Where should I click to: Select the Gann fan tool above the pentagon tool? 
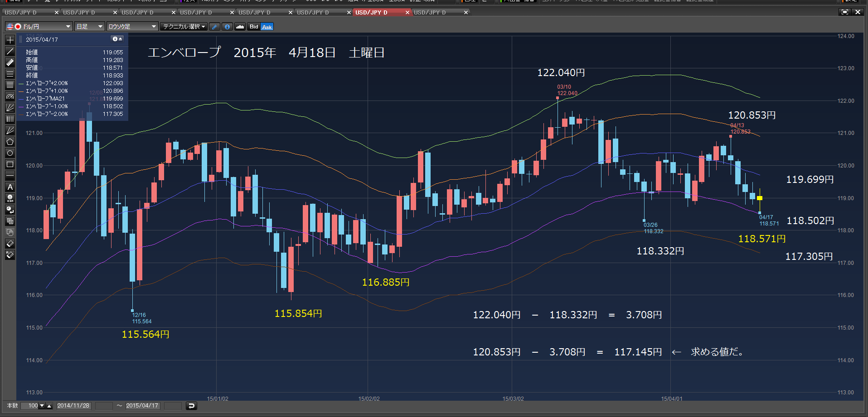click(10, 130)
